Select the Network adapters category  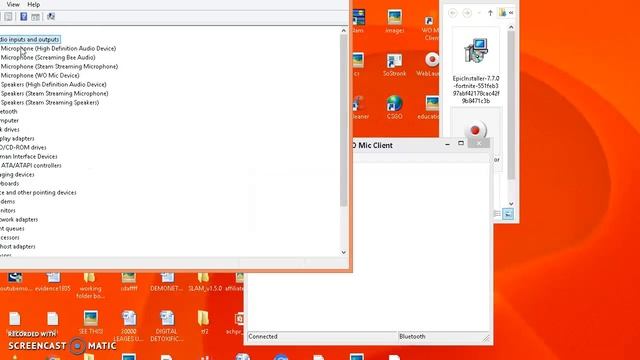(19, 219)
